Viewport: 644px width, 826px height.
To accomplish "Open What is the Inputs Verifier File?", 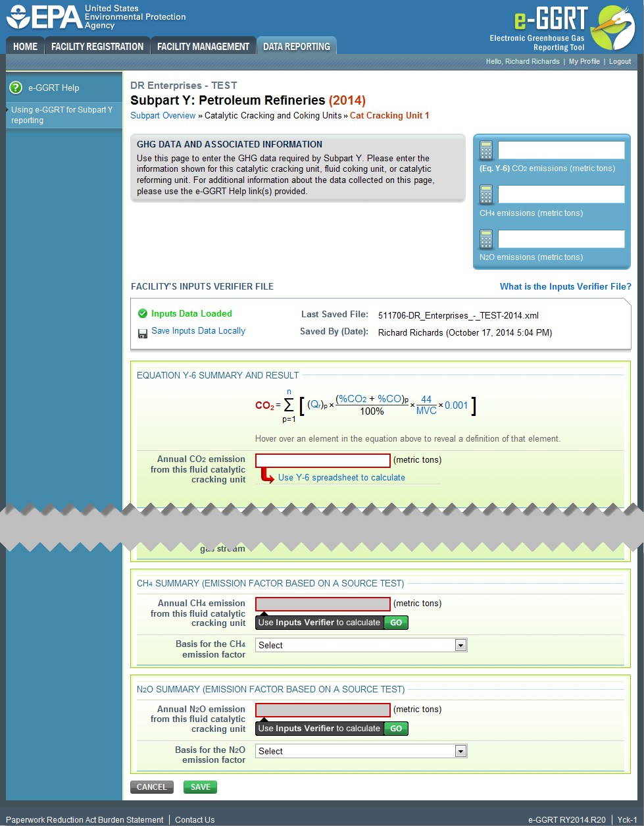I will [x=566, y=286].
